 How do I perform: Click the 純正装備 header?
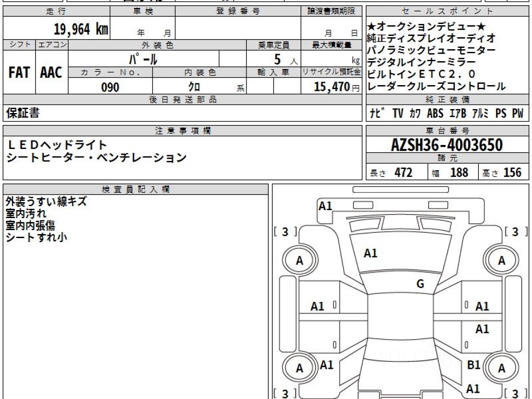click(448, 99)
